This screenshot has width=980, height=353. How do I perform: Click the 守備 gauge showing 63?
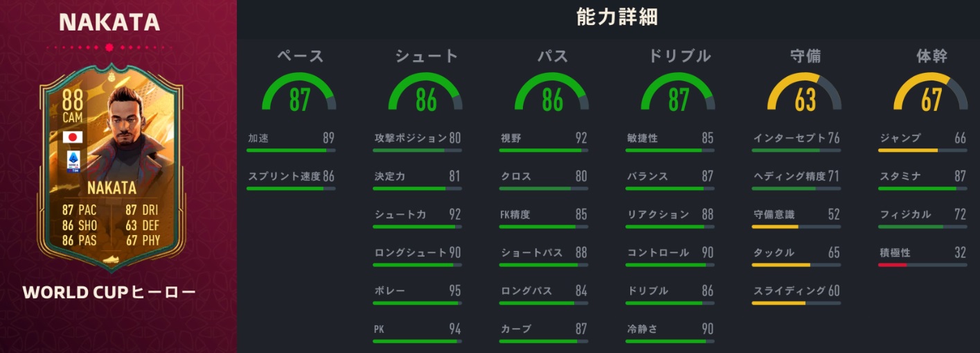(805, 94)
